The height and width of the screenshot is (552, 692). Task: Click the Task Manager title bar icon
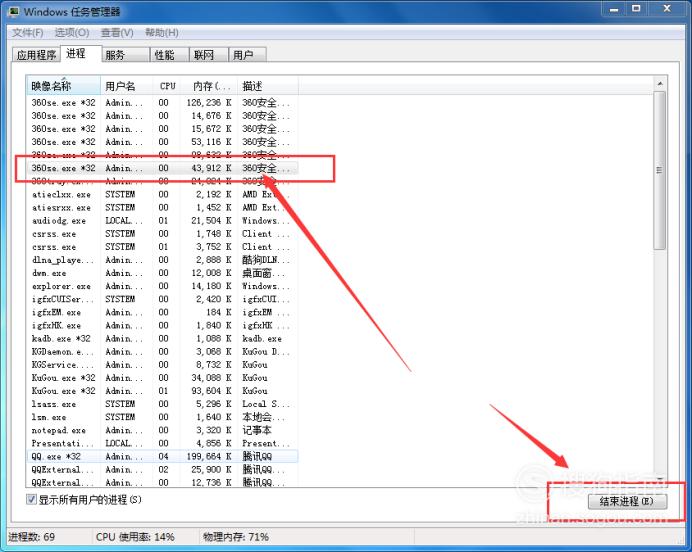14,11
